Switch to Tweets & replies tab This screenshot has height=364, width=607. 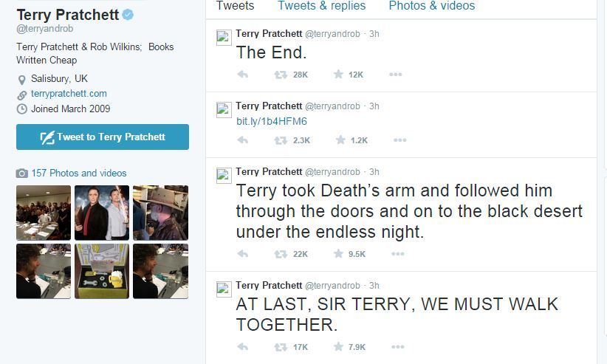click(321, 6)
